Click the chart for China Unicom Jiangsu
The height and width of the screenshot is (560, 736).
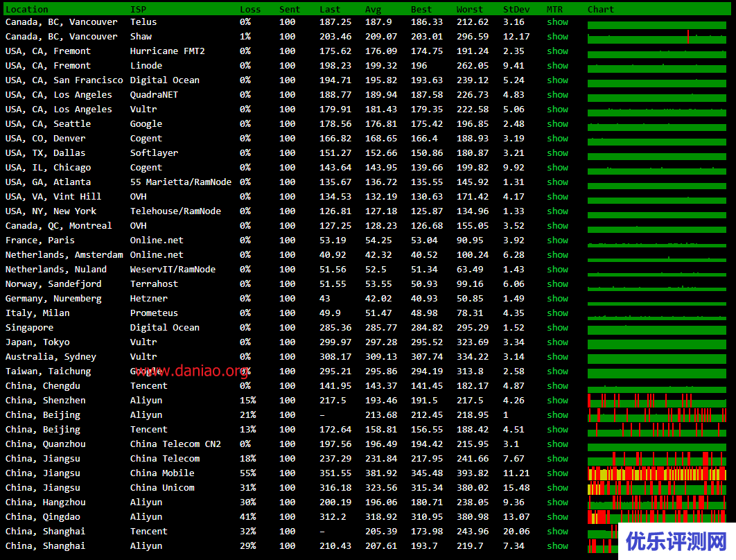tap(657, 488)
